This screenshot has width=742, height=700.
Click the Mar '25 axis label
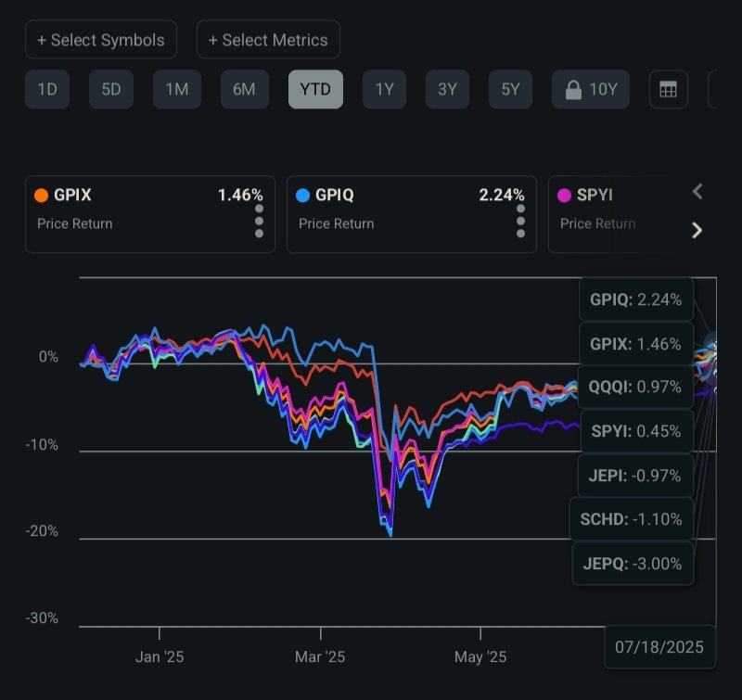(320, 657)
